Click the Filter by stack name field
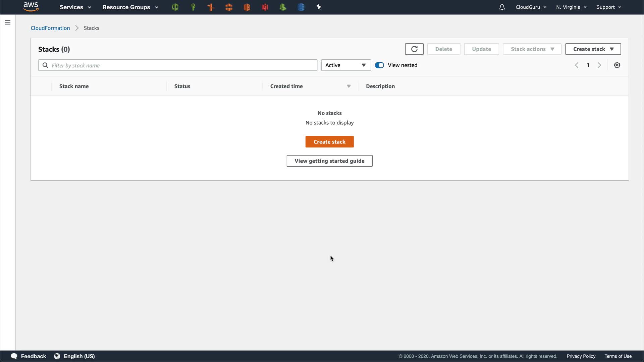 point(181,65)
